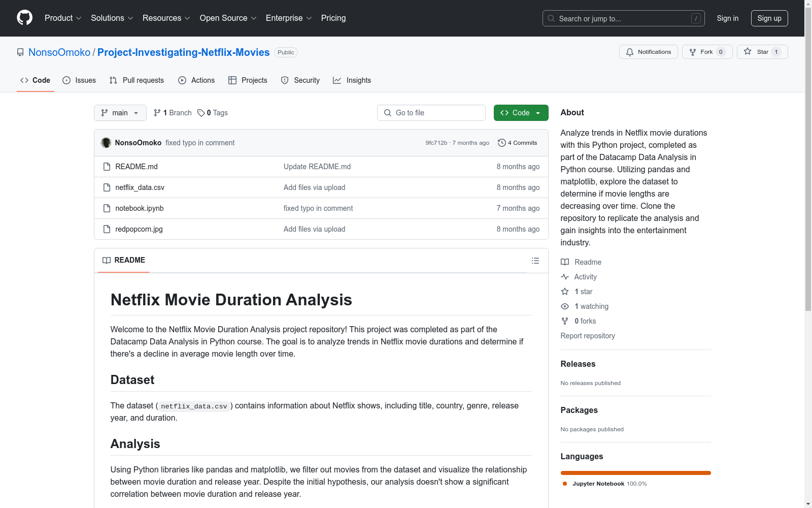The image size is (812, 508).
Task: Open commit hash 9fc712b
Action: [x=436, y=143]
